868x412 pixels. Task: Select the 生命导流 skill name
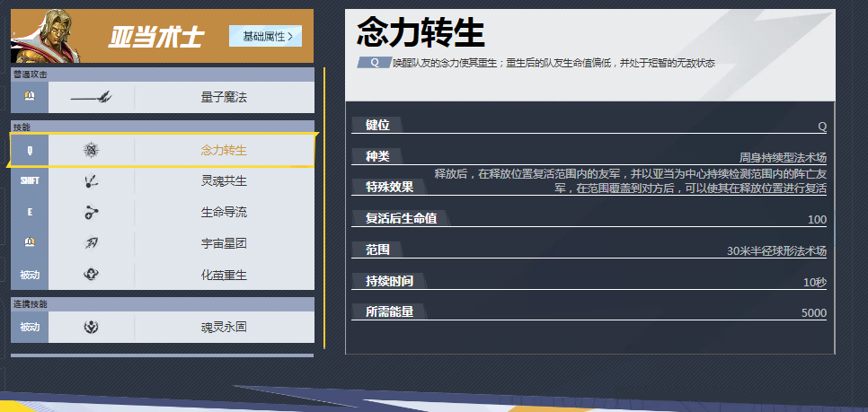pyautogui.click(x=224, y=212)
